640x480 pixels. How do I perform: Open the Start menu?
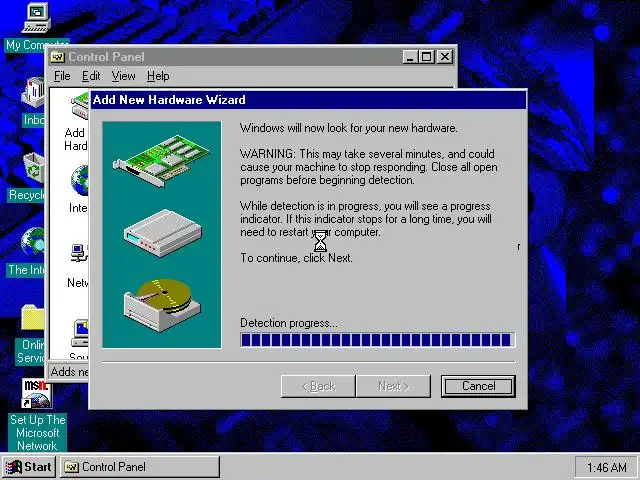coord(28,467)
